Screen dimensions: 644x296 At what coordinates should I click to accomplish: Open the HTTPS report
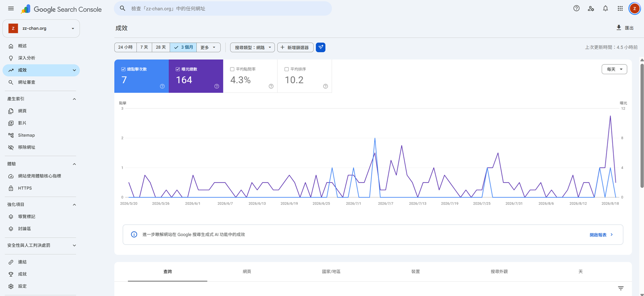tap(41, 188)
